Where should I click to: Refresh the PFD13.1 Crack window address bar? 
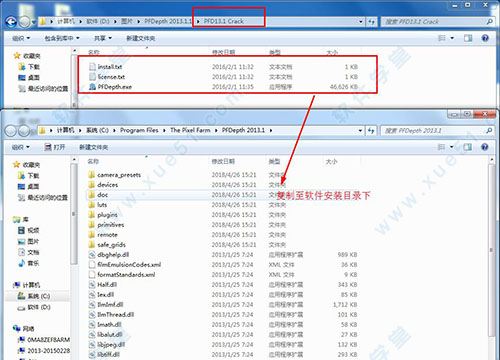(x=371, y=22)
